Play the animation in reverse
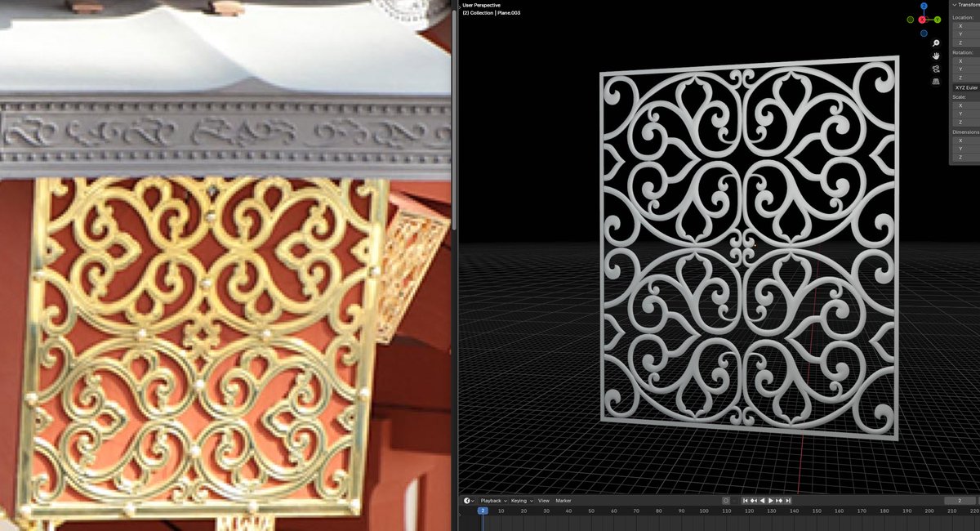The width and height of the screenshot is (980, 531). tap(762, 501)
